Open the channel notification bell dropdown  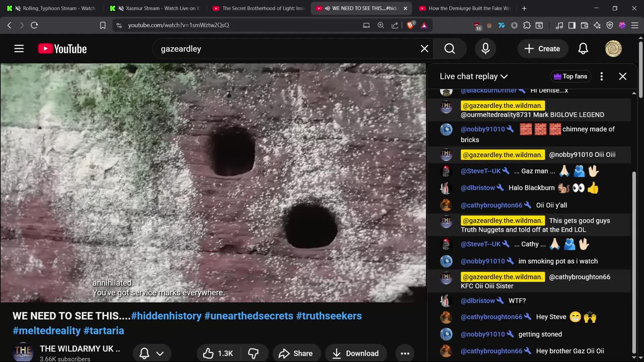tap(151, 353)
